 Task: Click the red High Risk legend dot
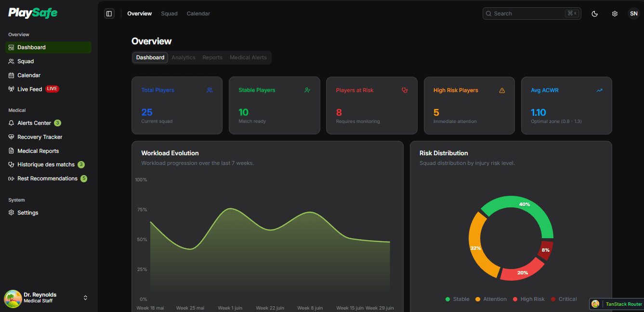515,299
